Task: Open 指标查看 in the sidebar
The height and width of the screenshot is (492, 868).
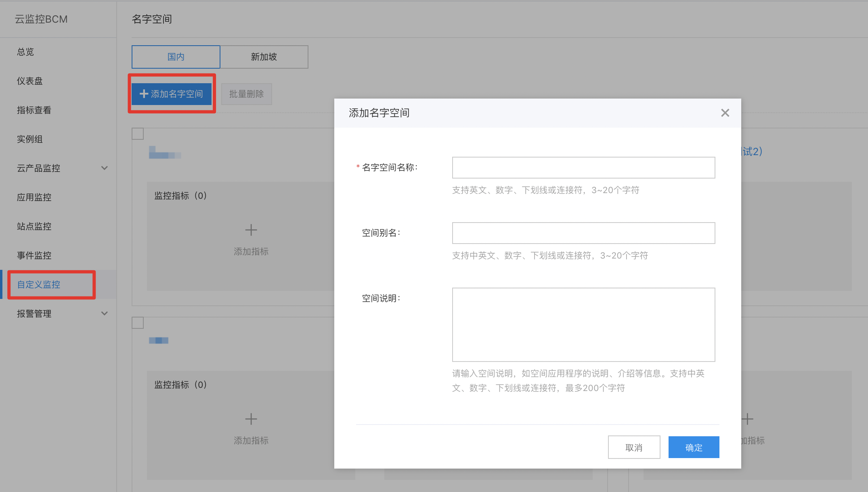Action: tap(34, 110)
